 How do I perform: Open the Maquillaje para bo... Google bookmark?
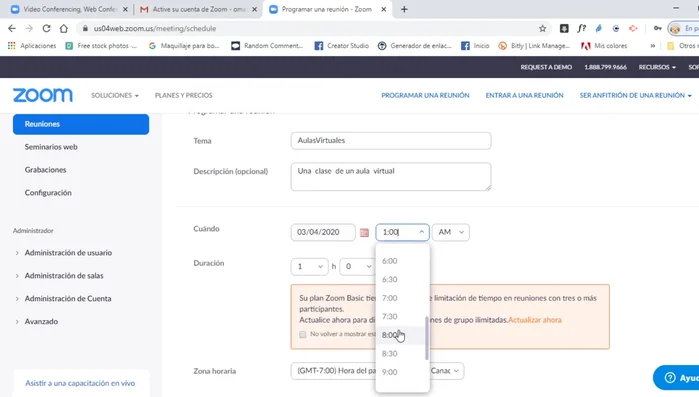point(184,46)
